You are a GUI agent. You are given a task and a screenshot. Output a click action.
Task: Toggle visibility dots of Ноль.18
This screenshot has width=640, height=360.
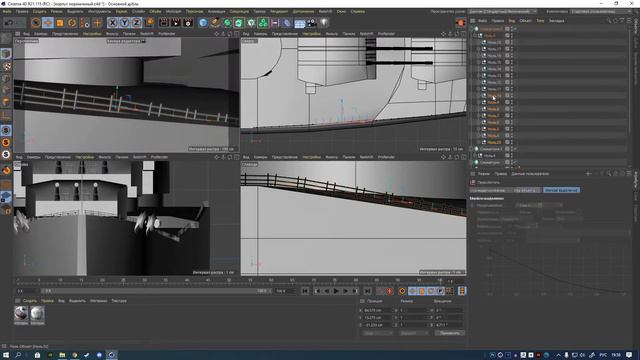pyautogui.click(x=512, y=42)
